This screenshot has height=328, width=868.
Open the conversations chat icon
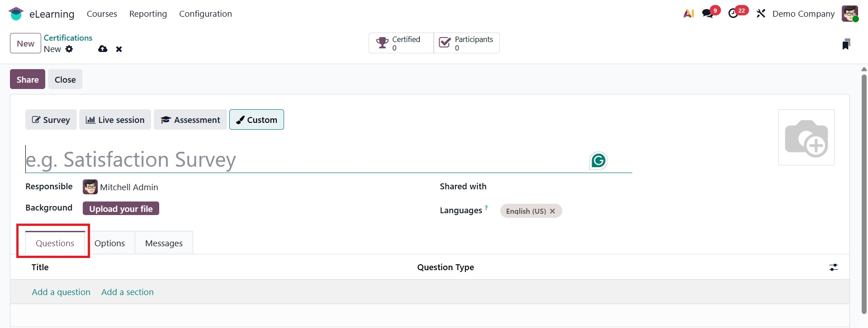click(x=707, y=14)
